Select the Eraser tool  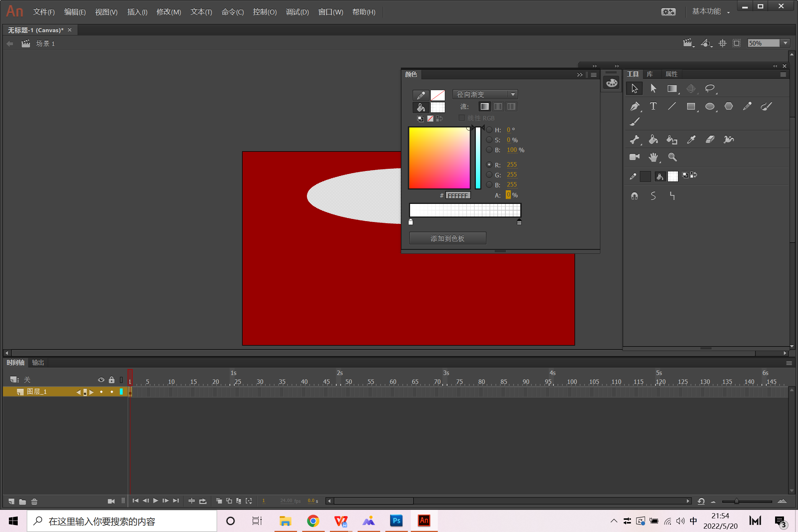[x=710, y=139]
